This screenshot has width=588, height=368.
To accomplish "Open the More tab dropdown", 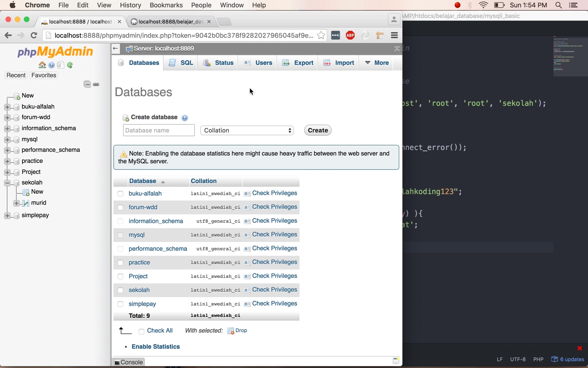I will click(376, 63).
